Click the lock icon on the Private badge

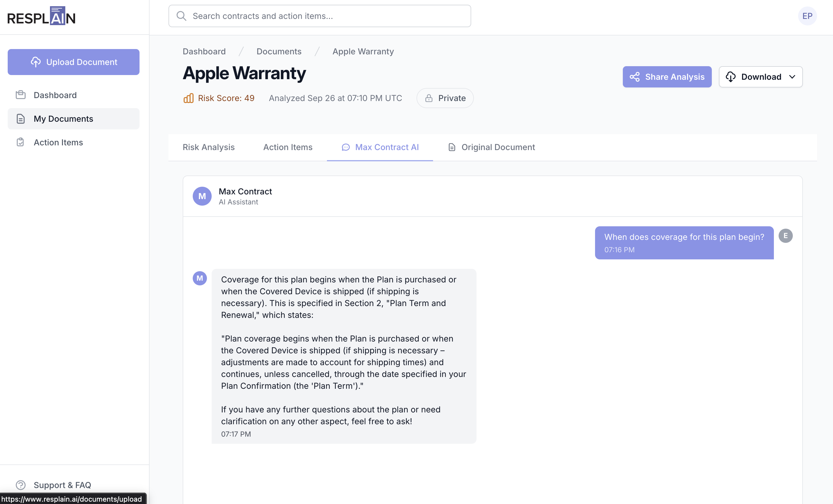429,98
